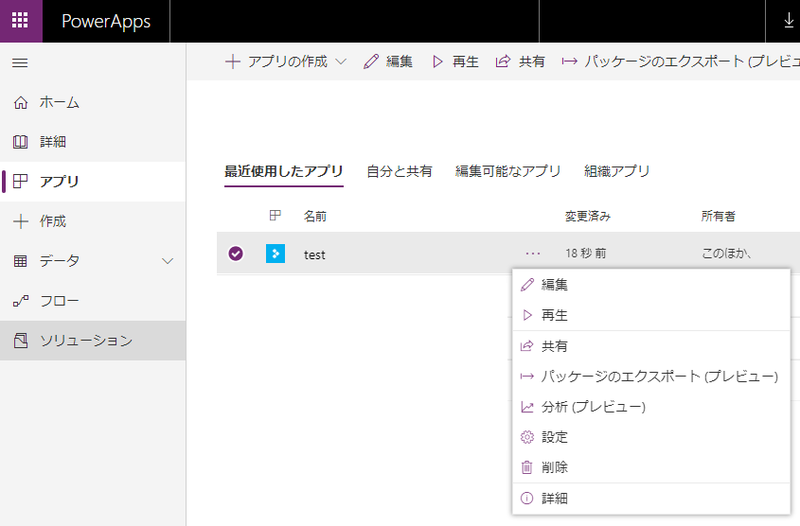Select パッケージのエクスポート in context menu
800x526 pixels.
click(651, 377)
